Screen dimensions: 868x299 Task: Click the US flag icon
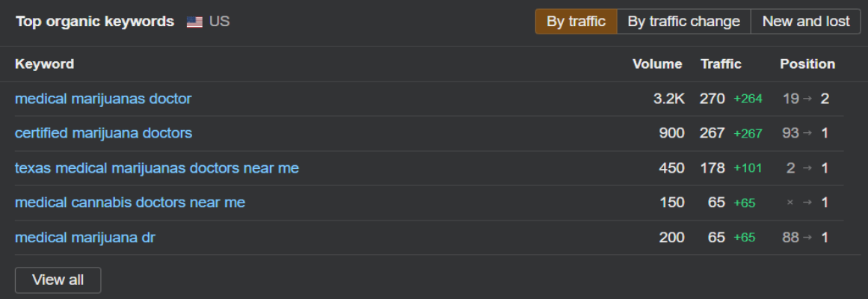[194, 22]
